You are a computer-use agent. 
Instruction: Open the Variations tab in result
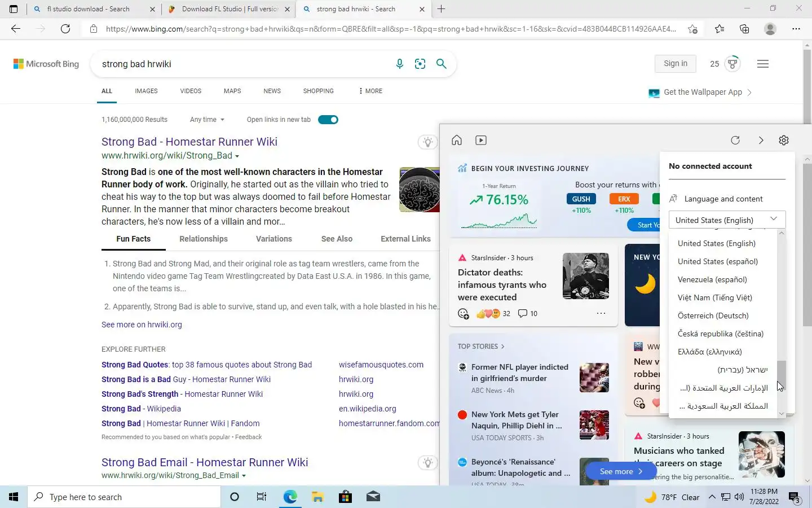click(x=274, y=239)
